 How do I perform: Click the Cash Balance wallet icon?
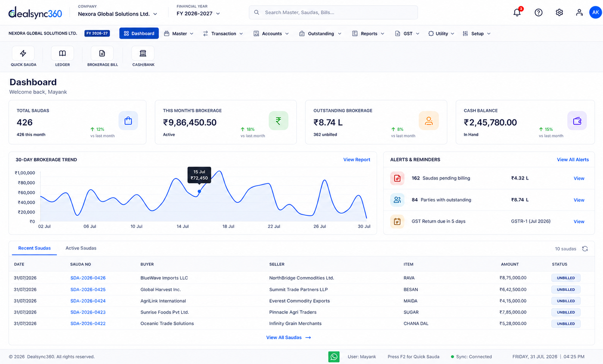pos(577,121)
